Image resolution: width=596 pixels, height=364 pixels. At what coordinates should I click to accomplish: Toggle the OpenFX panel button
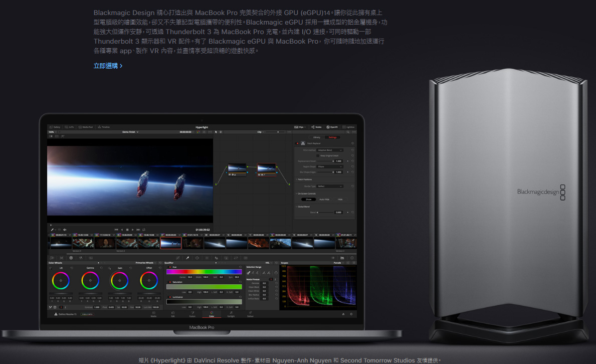(332, 127)
